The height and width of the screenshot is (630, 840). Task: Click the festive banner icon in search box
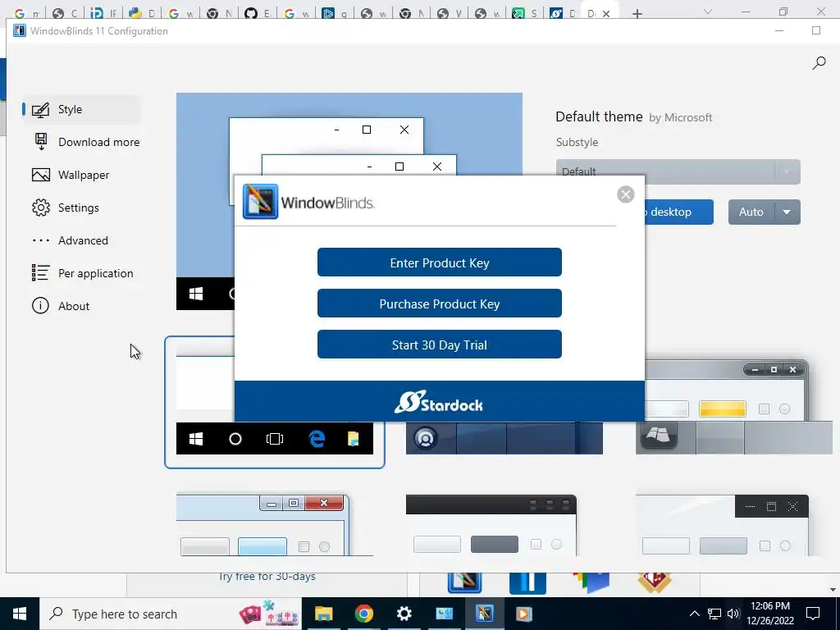[x=268, y=614]
